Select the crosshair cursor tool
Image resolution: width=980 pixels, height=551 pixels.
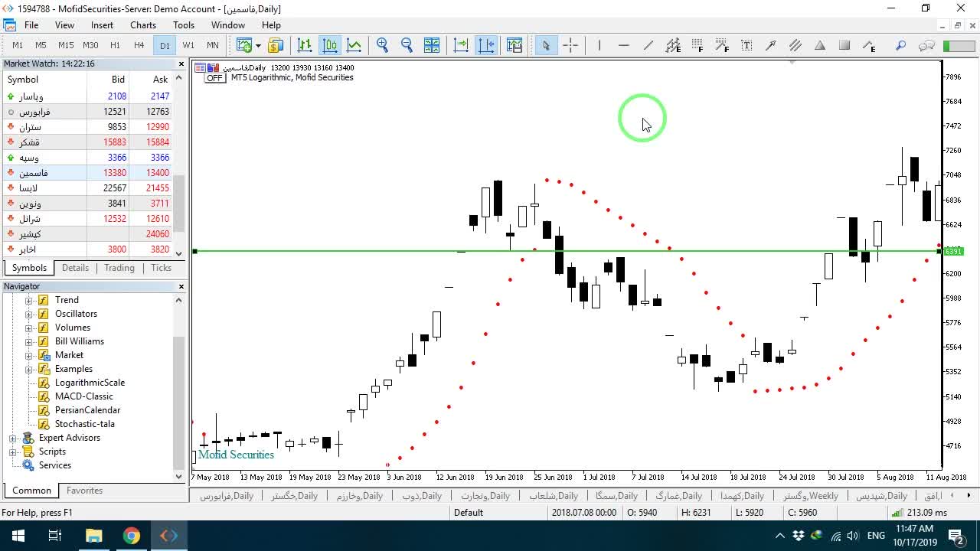tap(570, 45)
